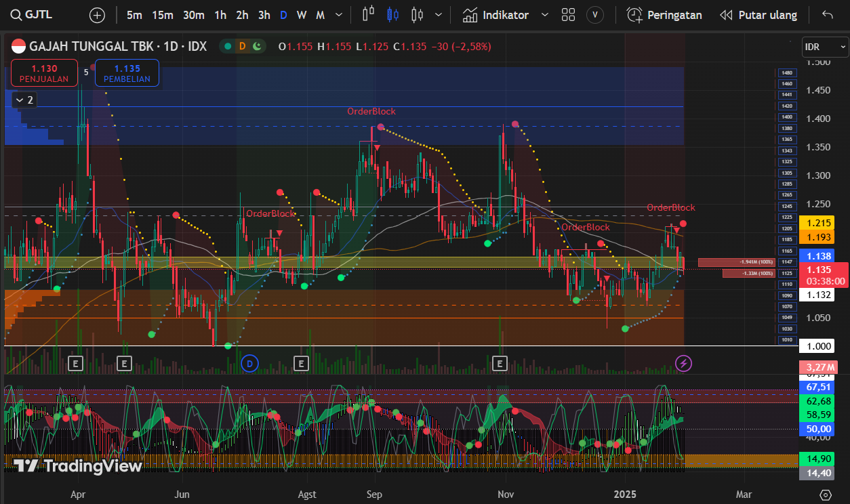Viewport: 850px width, 504px height.
Task: Click the 1.135 current price countdown label
Action: pos(825,275)
